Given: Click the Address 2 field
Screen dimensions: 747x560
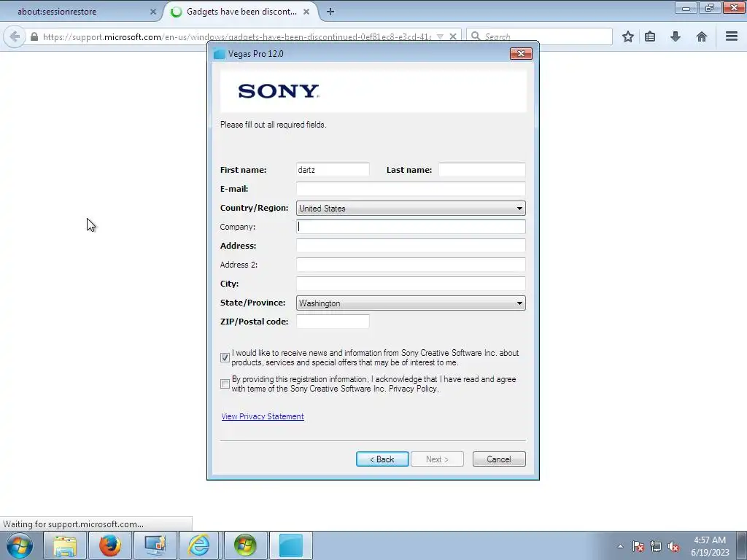Looking at the screenshot, I should 411,265.
